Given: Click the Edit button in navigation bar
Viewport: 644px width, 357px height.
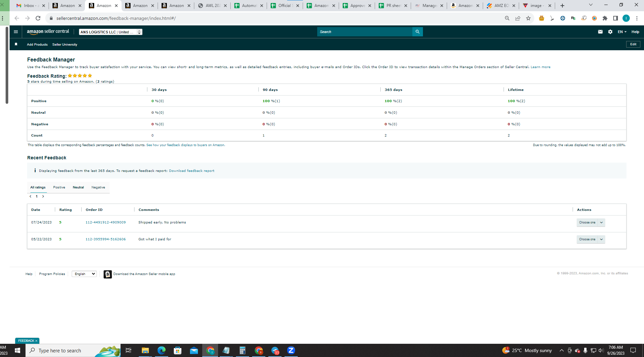Looking at the screenshot, I should pos(633,44).
